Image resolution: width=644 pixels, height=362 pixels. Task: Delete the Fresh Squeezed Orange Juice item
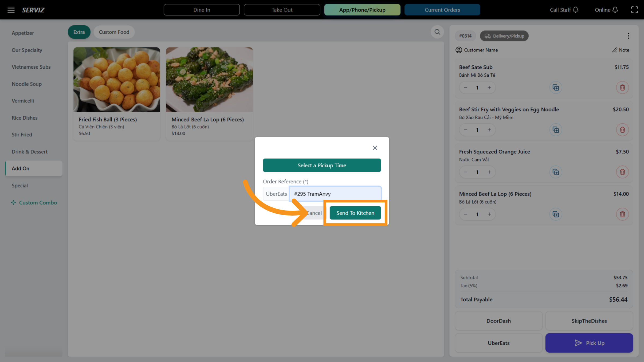622,172
